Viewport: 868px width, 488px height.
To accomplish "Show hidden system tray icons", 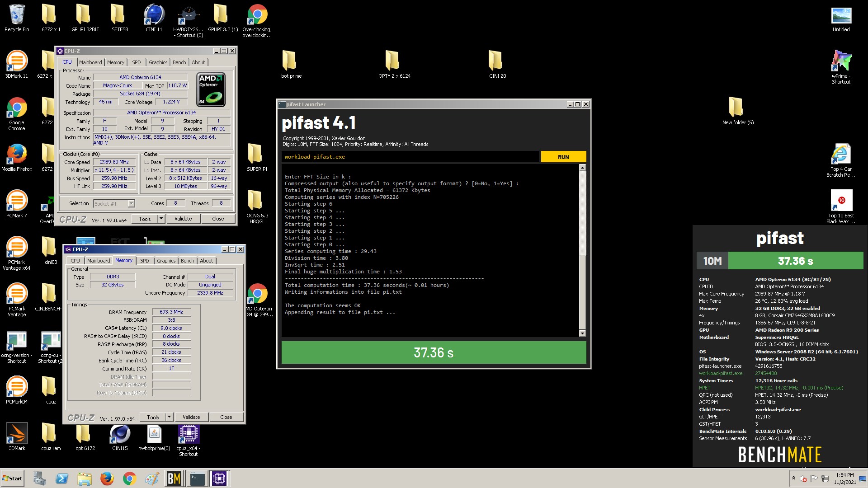I will pos(793,478).
